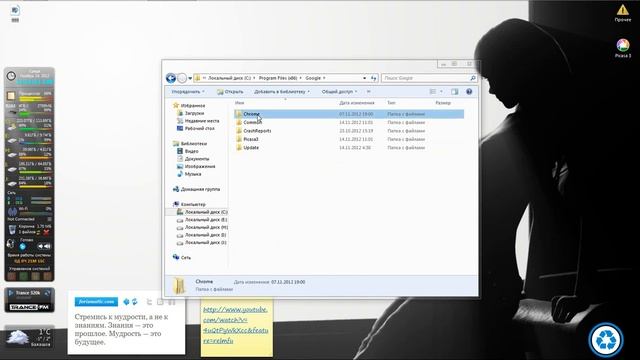Open the Упорядочить menu

pos(188,92)
